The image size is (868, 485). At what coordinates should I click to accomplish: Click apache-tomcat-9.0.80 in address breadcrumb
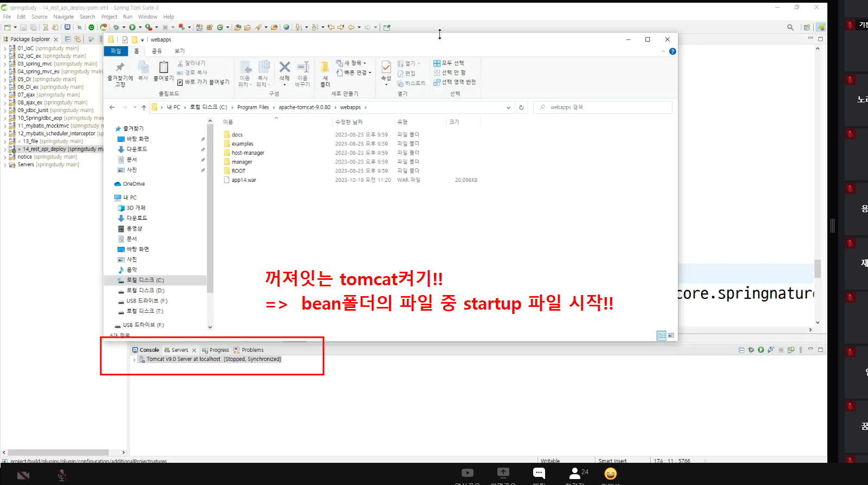click(x=305, y=107)
